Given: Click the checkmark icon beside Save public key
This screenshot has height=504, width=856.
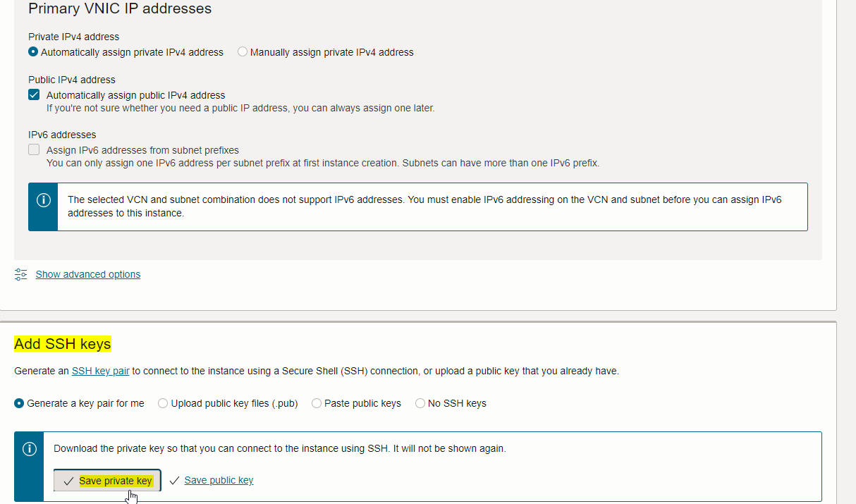Looking at the screenshot, I should pos(175,481).
